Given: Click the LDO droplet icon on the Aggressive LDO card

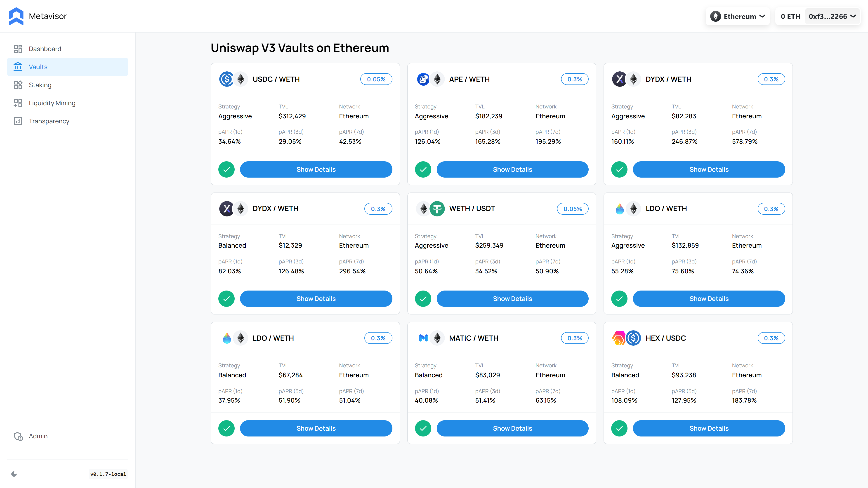Looking at the screenshot, I should [619, 209].
